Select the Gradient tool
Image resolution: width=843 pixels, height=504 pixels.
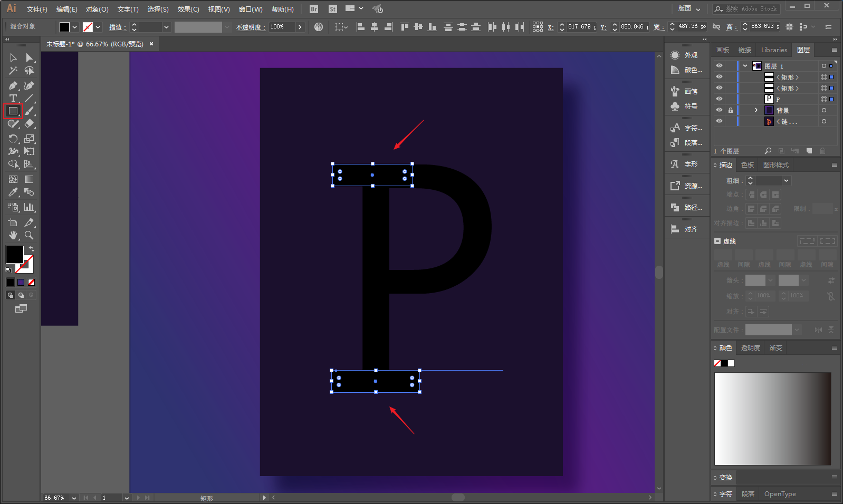[29, 179]
